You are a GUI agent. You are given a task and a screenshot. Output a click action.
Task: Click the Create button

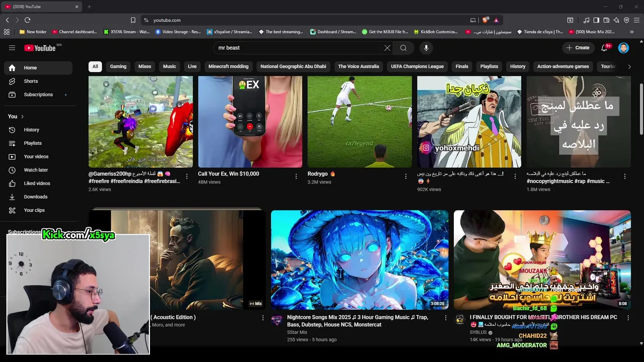[578, 48]
